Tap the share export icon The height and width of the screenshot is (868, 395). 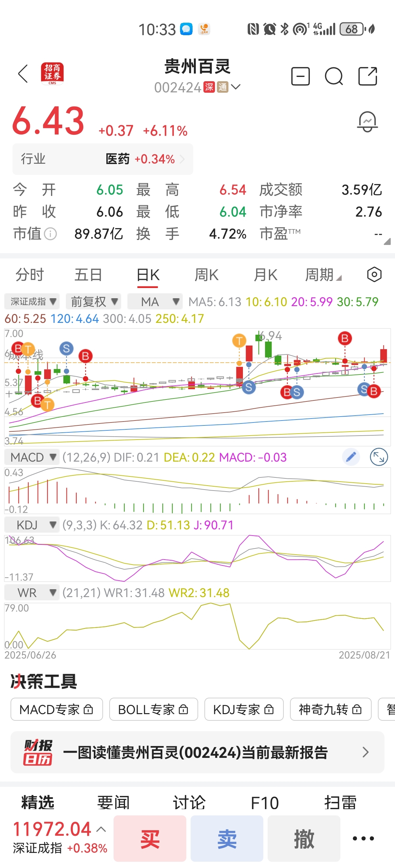click(x=367, y=76)
